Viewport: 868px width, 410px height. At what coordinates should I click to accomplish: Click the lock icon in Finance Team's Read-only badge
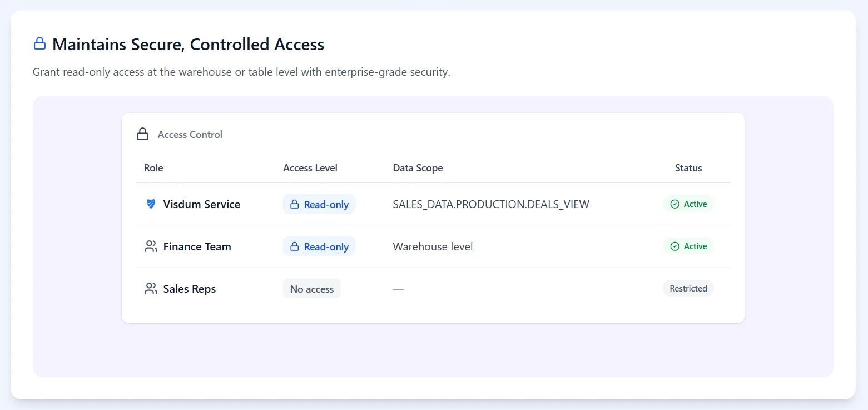coord(295,246)
